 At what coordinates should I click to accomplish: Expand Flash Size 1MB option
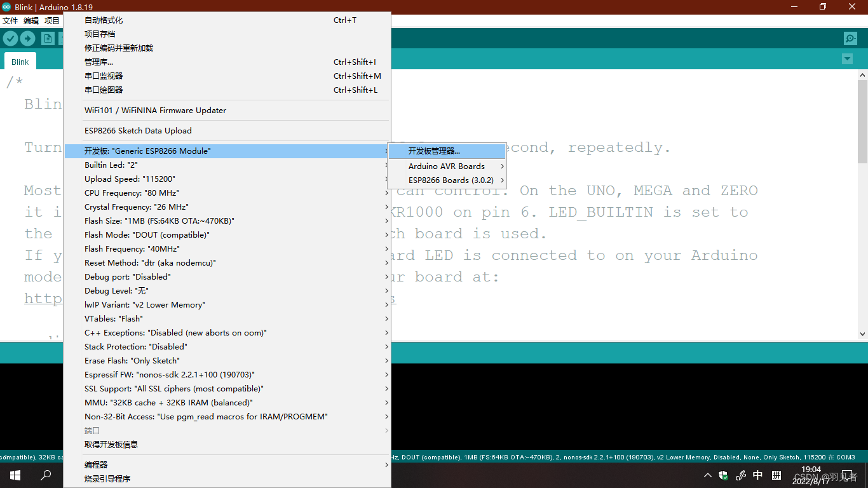(227, 221)
